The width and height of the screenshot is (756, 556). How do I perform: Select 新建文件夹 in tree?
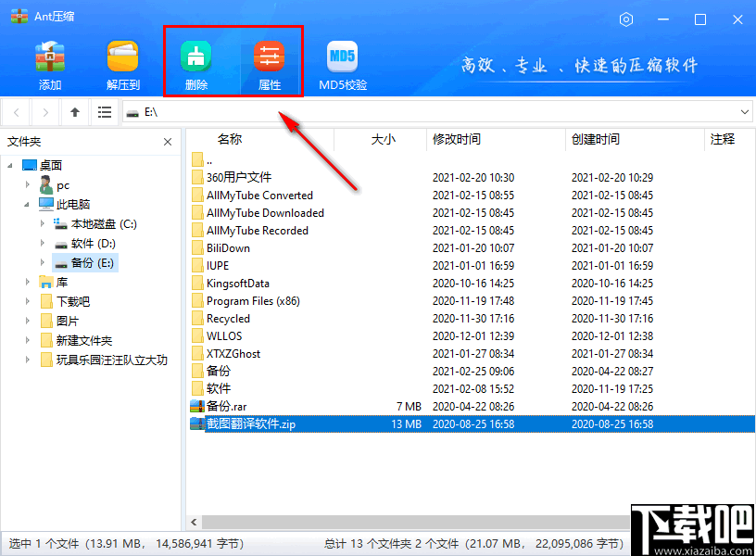click(x=76, y=340)
